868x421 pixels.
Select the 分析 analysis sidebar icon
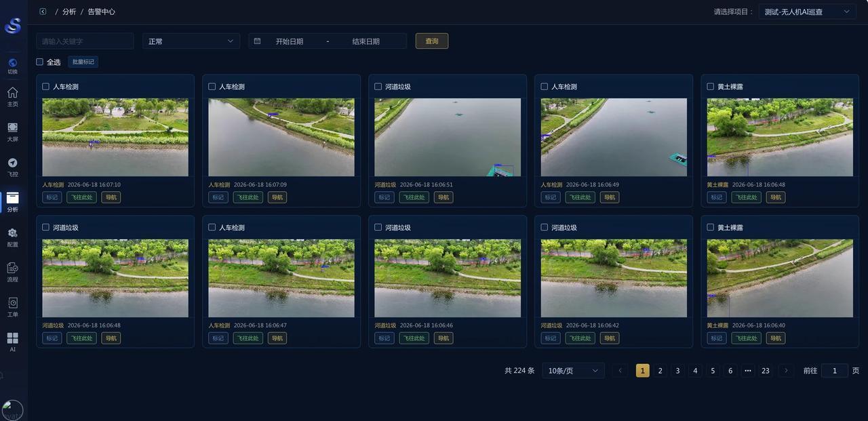coord(12,198)
